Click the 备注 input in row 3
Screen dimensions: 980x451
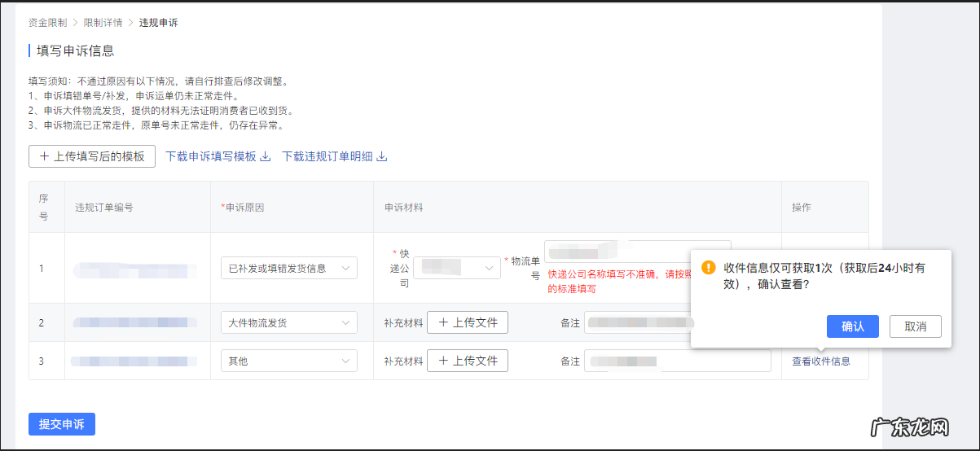click(678, 361)
